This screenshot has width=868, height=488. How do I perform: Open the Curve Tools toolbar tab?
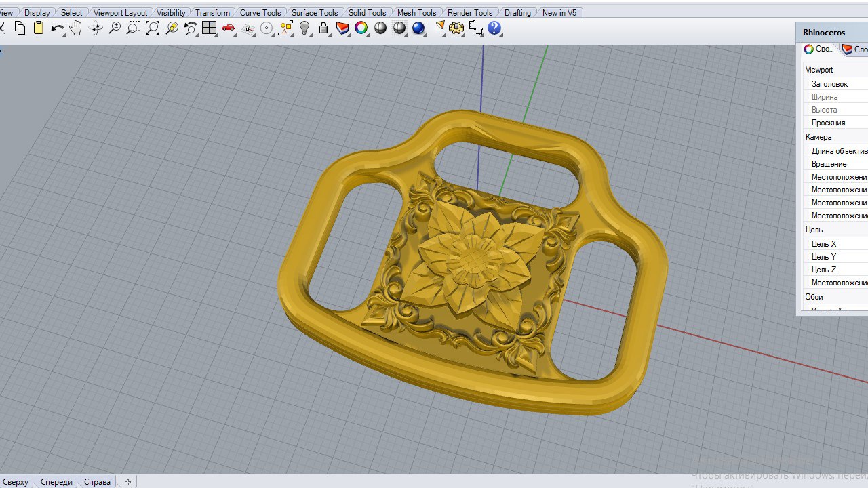tap(260, 13)
